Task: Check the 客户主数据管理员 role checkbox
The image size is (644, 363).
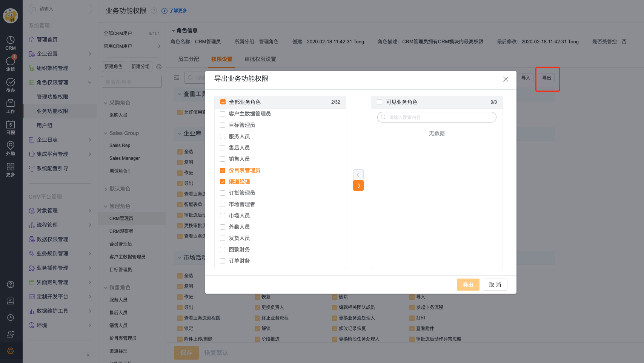Action: click(223, 114)
